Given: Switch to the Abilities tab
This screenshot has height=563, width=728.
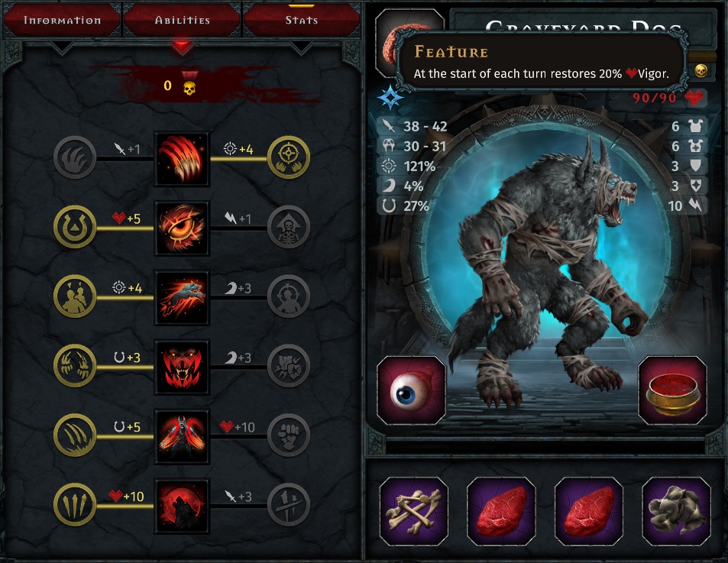Looking at the screenshot, I should [x=182, y=20].
